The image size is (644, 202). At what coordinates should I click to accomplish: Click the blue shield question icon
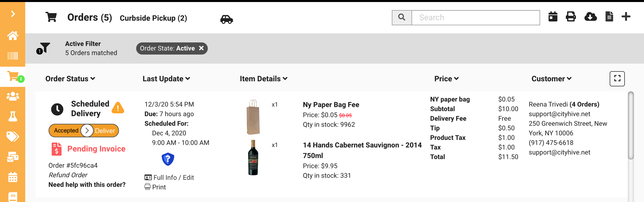coord(168,159)
